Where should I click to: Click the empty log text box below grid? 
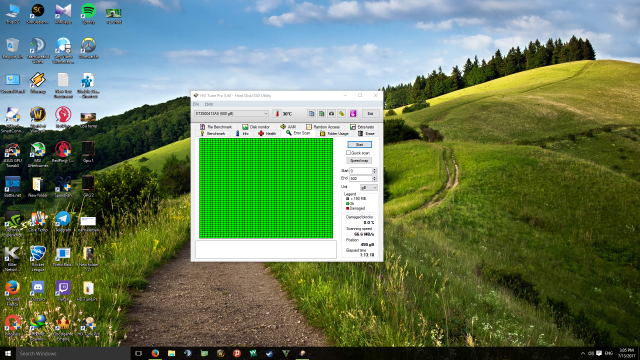point(266,249)
